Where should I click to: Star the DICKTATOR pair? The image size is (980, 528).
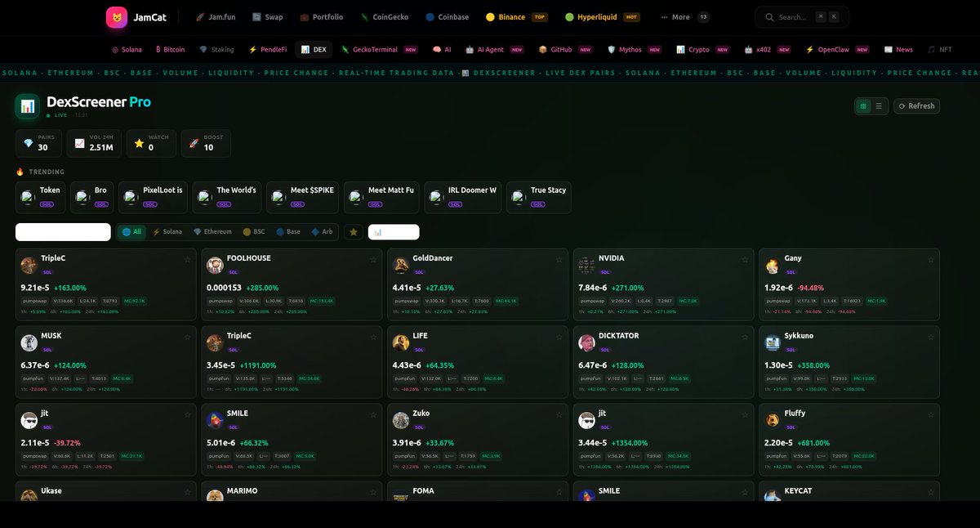(745, 337)
